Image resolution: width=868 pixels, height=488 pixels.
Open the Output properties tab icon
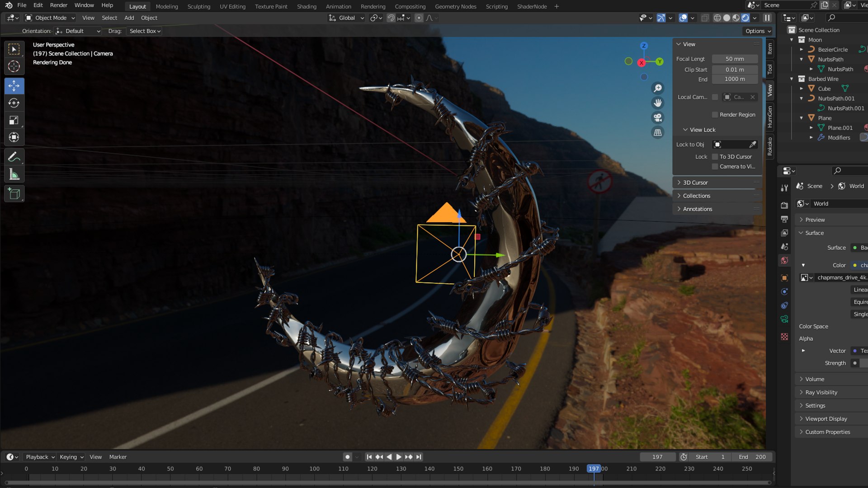coord(784,219)
